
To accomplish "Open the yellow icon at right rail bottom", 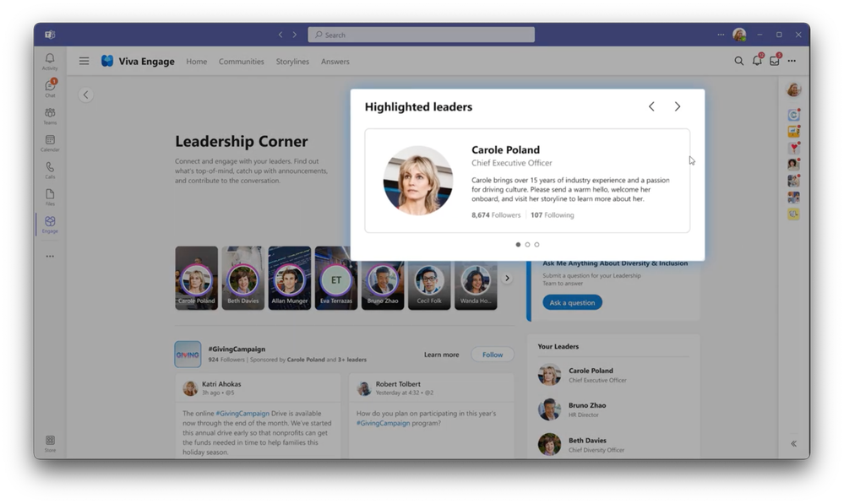I will [x=793, y=214].
